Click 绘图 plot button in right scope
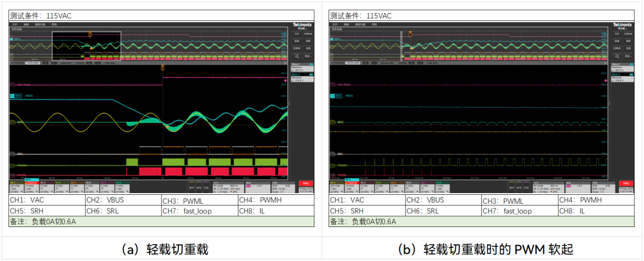 click(629, 48)
